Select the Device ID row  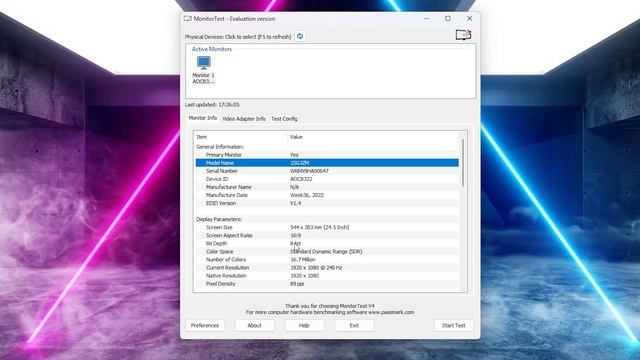point(327,179)
